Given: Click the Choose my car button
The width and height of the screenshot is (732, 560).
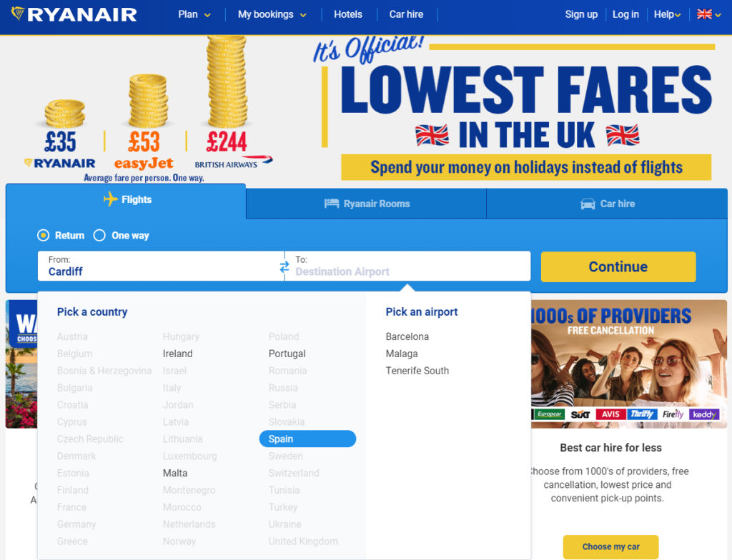Looking at the screenshot, I should tap(610, 547).
